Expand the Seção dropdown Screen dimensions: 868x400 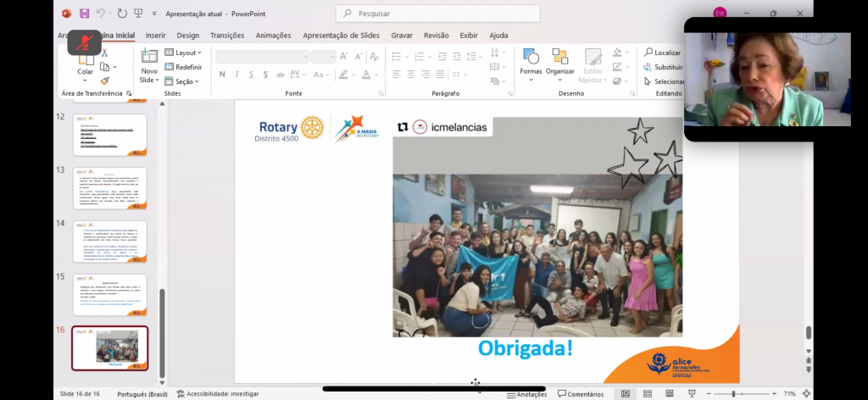(x=181, y=81)
